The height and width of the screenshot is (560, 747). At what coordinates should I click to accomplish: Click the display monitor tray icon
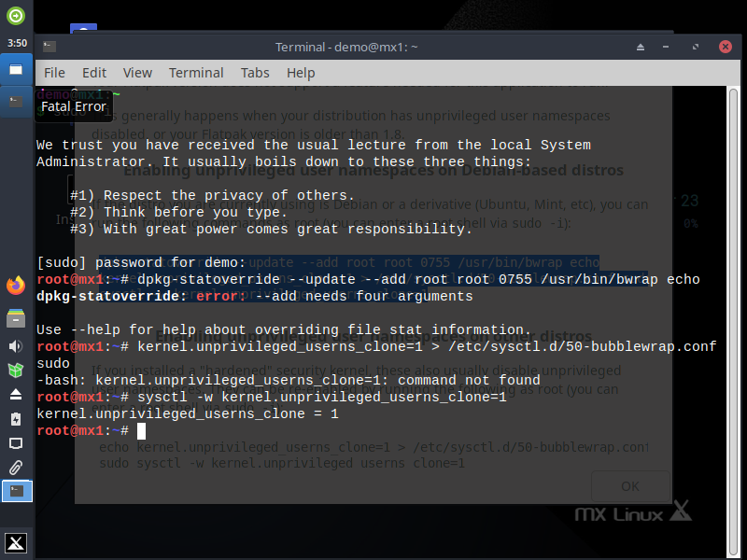point(16,444)
